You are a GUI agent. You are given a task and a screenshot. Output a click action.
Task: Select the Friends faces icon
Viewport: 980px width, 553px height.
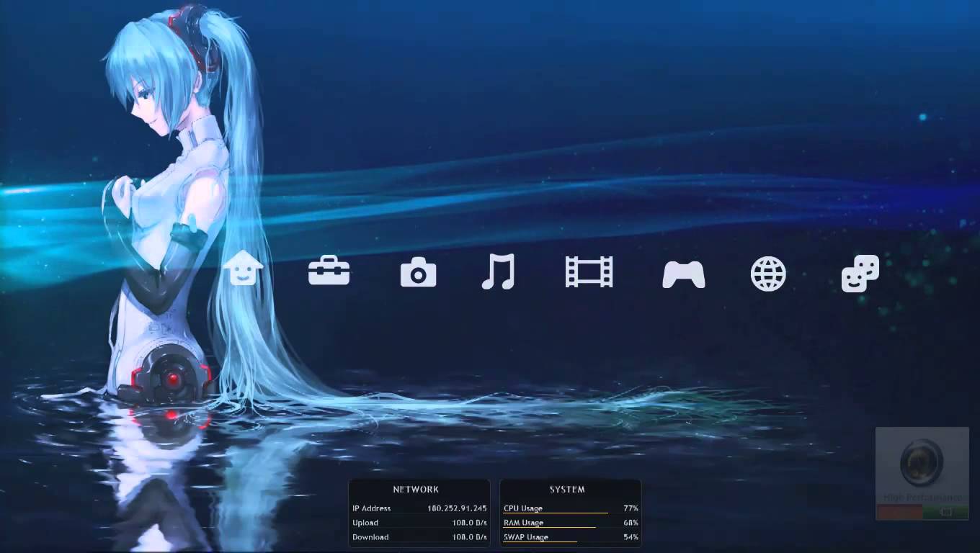(x=860, y=274)
